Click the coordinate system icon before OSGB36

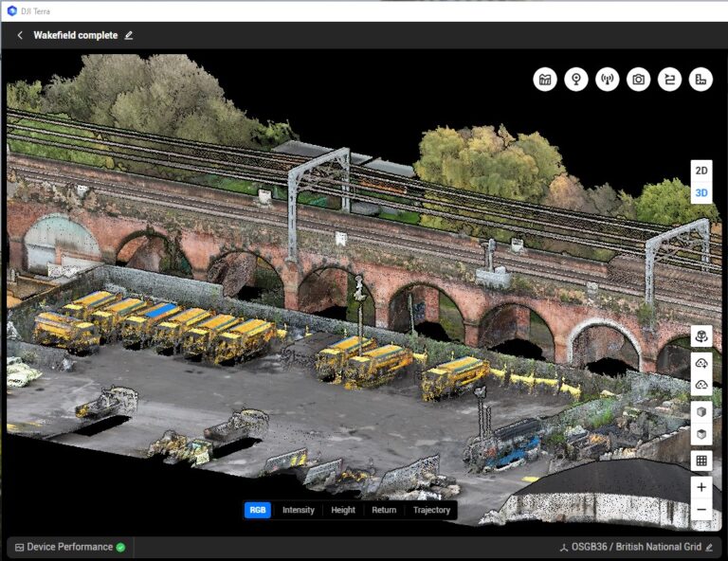(564, 548)
